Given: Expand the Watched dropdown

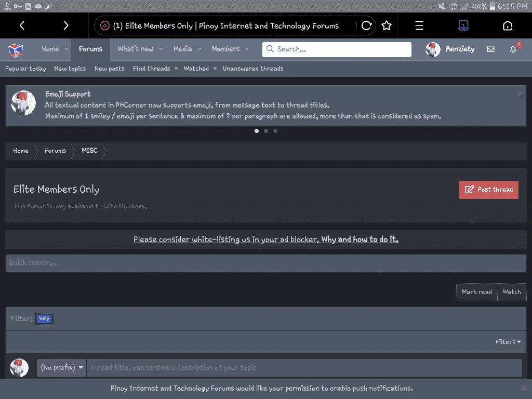Looking at the screenshot, I should coord(215,69).
